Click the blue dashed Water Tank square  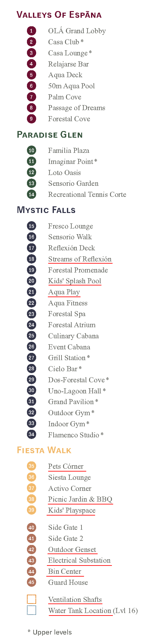tap(31, 610)
